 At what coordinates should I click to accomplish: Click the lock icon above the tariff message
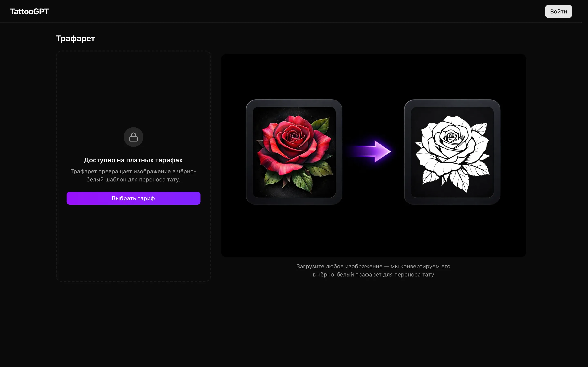pos(133,137)
